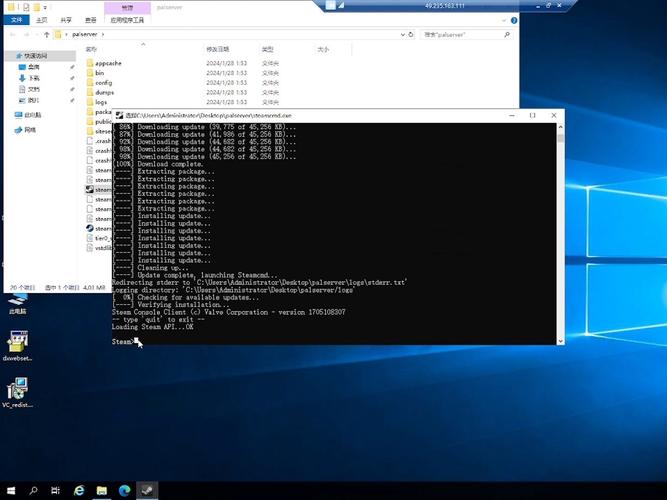This screenshot has height=500, width=667.
Task: Open the 主页 (Home) ribbon tab
Action: tap(41, 20)
